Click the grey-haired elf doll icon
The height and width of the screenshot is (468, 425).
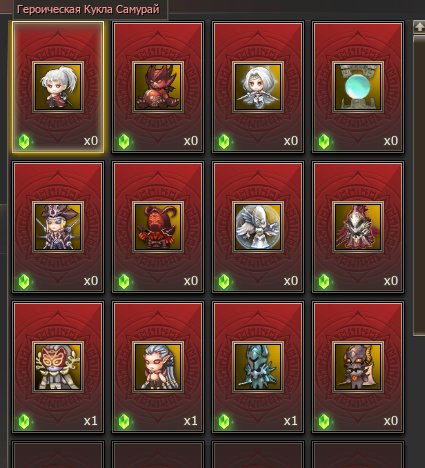click(x=158, y=367)
